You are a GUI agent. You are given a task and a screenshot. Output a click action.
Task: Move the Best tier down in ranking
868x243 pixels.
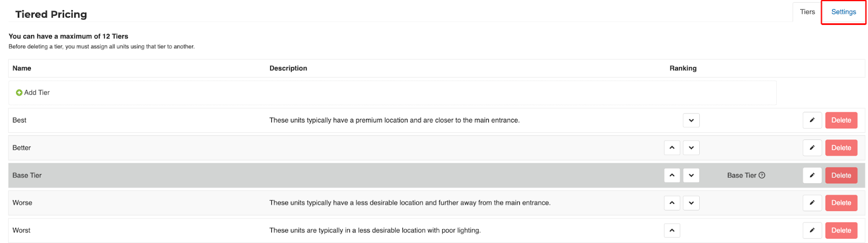[691, 120]
